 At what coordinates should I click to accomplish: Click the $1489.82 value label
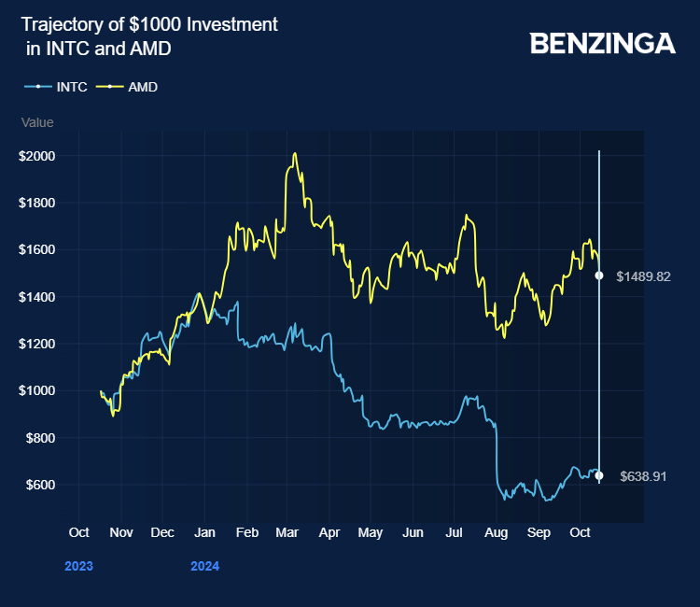[643, 276]
